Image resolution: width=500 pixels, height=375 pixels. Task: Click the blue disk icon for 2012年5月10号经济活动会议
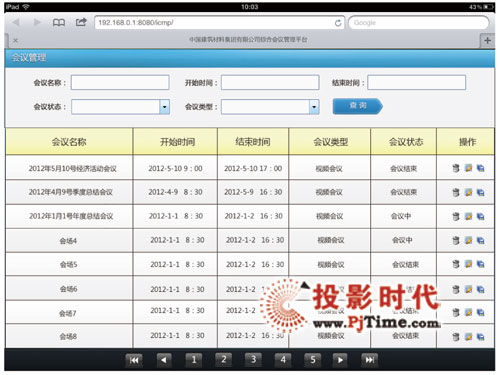480,168
